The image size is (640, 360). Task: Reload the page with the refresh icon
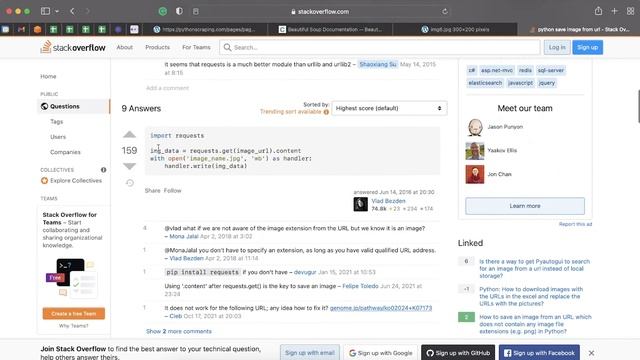[x=445, y=11]
